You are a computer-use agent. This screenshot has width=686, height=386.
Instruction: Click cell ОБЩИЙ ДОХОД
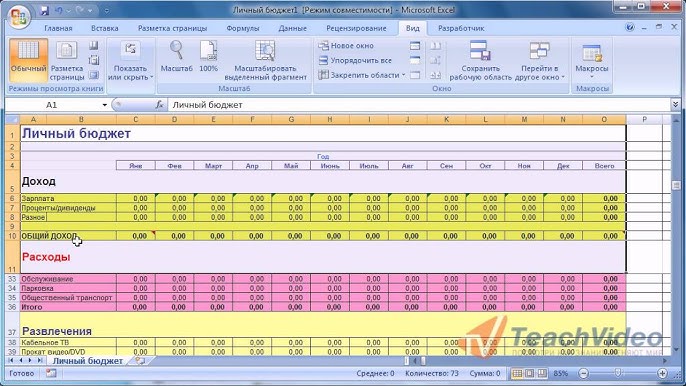tap(68, 236)
